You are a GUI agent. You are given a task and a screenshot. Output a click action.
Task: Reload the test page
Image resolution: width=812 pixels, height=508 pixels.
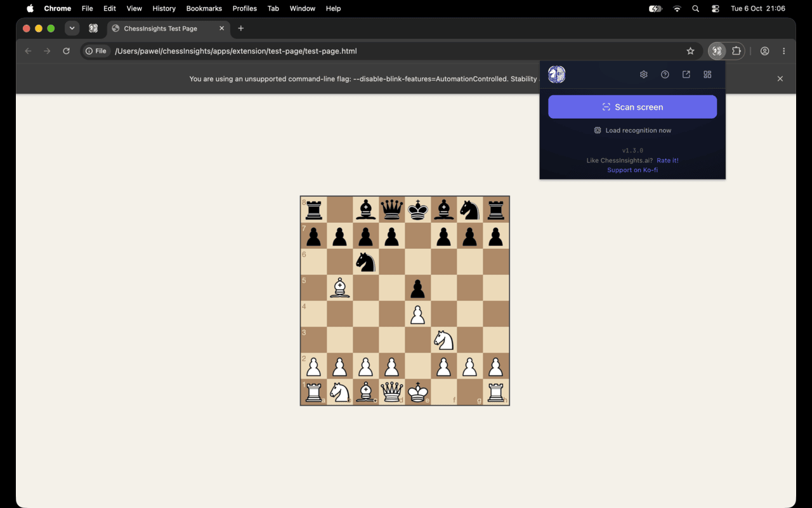66,51
